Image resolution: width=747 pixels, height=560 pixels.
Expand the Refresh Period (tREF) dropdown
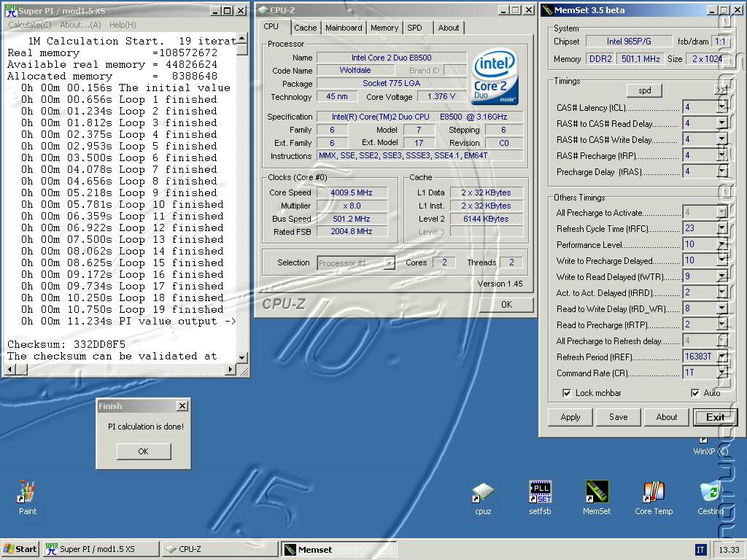[722, 357]
